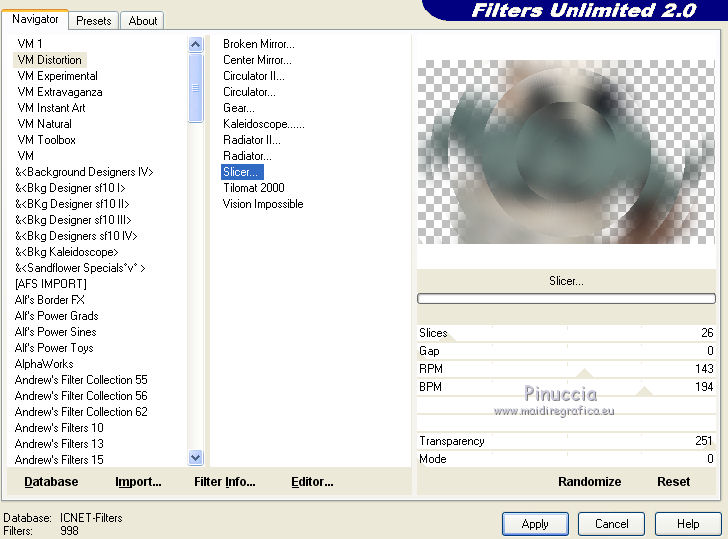Viewport: 728px width, 539px height.
Task: Select VM Extravaganza category
Action: tap(60, 92)
